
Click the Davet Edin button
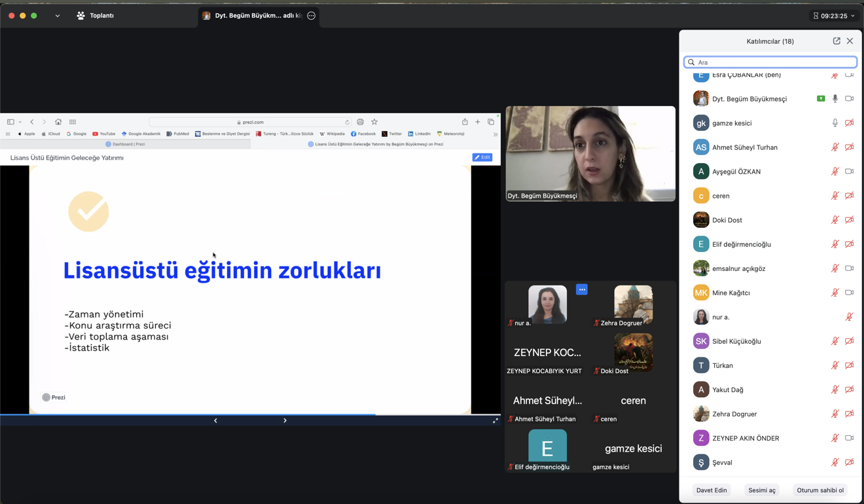click(711, 490)
